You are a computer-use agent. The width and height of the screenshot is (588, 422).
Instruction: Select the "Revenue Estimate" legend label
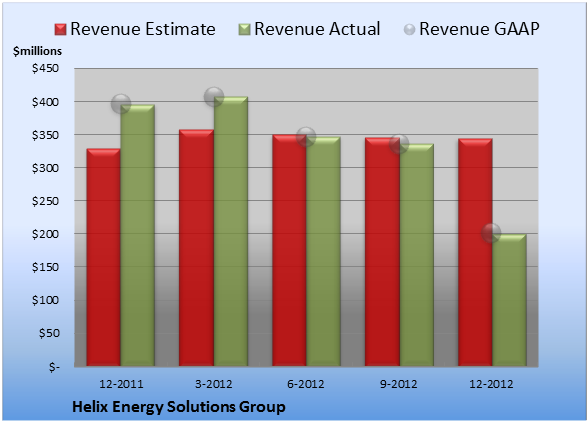pos(143,29)
